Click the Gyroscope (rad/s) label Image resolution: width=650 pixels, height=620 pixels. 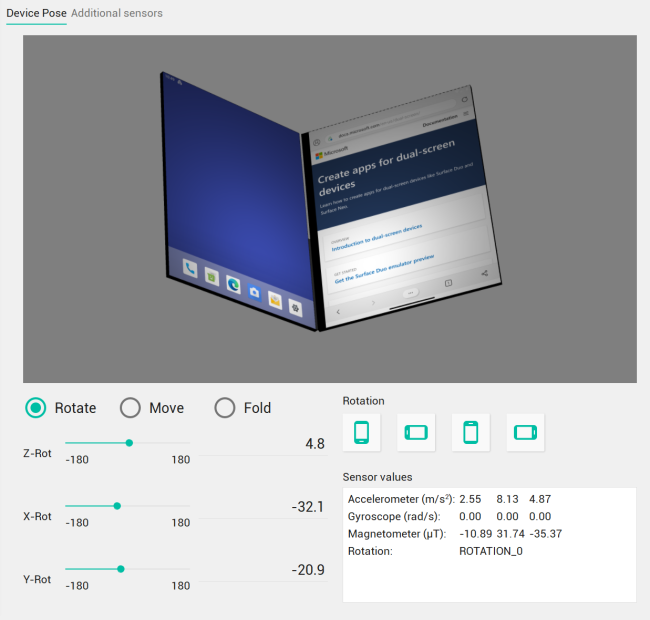pyautogui.click(x=394, y=516)
